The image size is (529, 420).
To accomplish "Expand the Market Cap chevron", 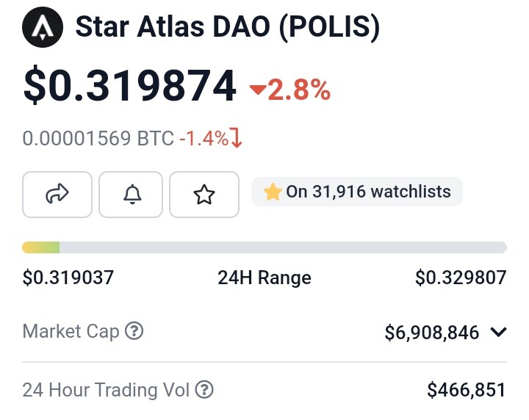I will pyautogui.click(x=499, y=332).
